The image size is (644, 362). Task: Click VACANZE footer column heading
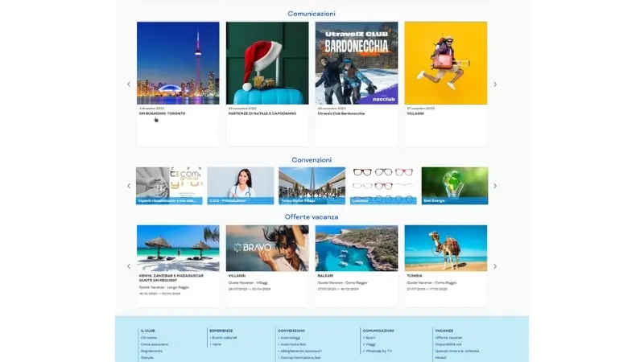(444, 331)
